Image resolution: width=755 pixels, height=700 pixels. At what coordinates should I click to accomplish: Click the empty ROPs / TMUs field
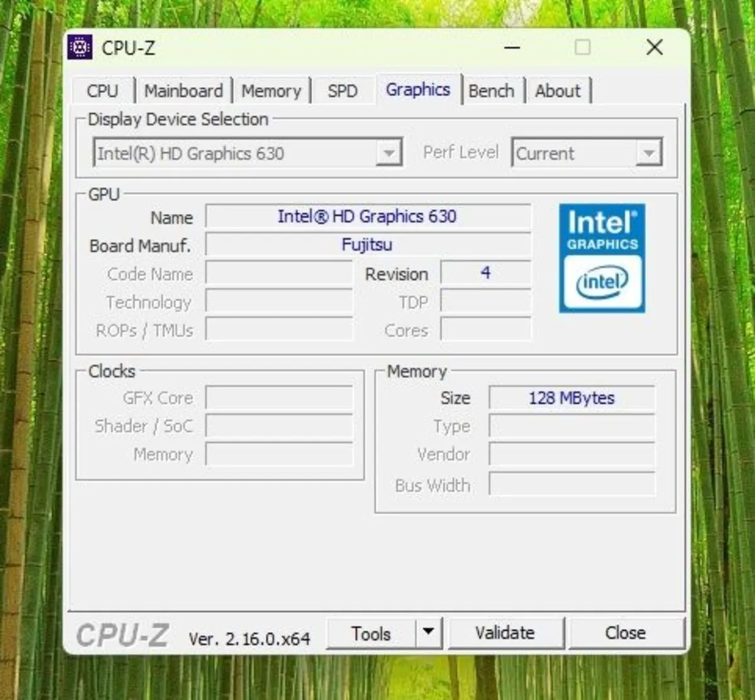pos(279,330)
